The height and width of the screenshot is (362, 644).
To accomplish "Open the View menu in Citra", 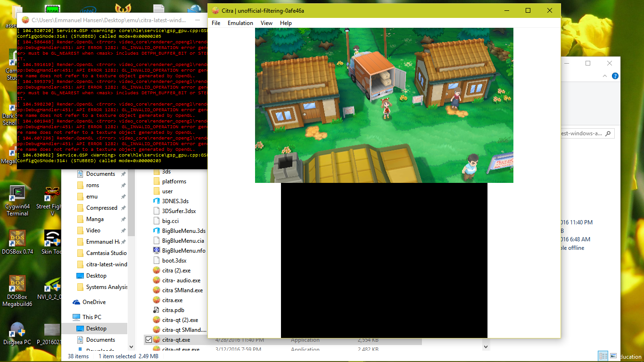I will tap(266, 23).
